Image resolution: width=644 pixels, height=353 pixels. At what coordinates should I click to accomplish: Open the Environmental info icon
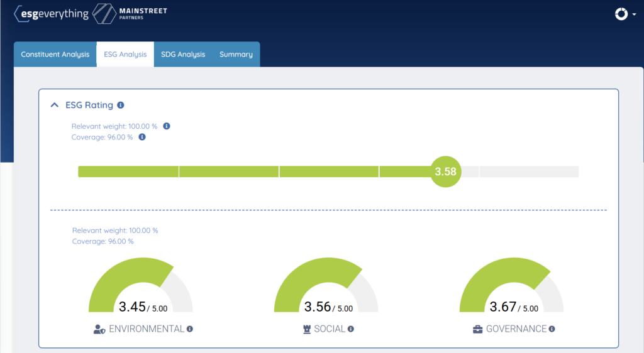click(x=190, y=329)
